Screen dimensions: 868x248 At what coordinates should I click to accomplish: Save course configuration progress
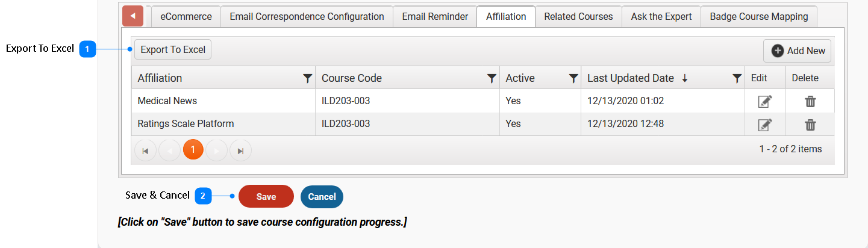266,197
